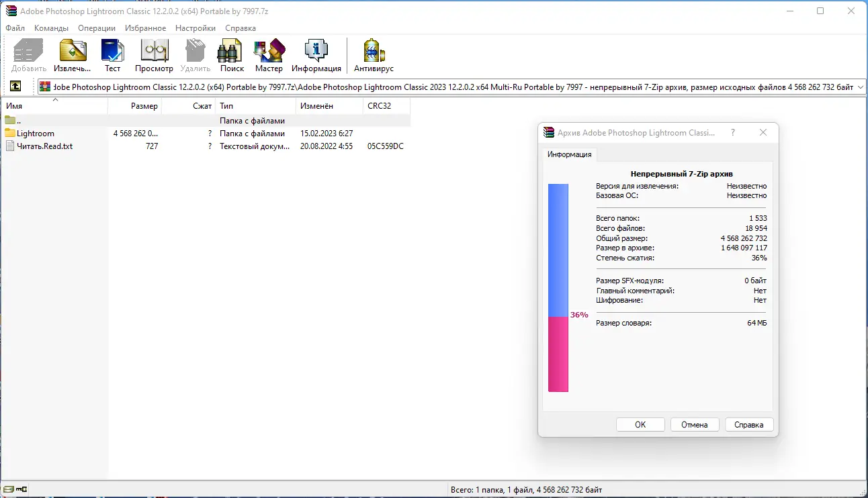Click the '..' parent folder name
Screen dimensions: 868x498
19,121
